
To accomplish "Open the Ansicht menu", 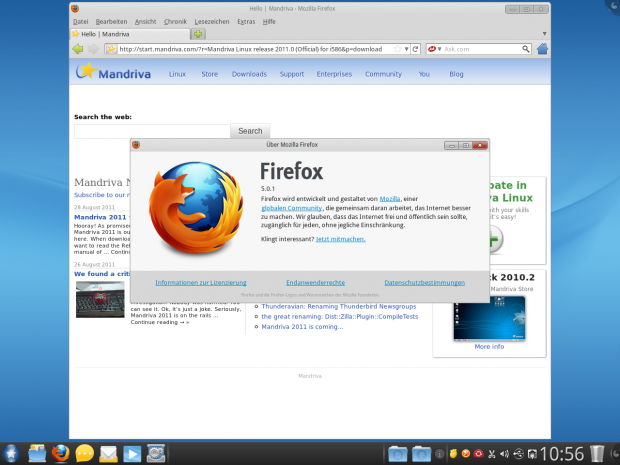I will click(146, 22).
